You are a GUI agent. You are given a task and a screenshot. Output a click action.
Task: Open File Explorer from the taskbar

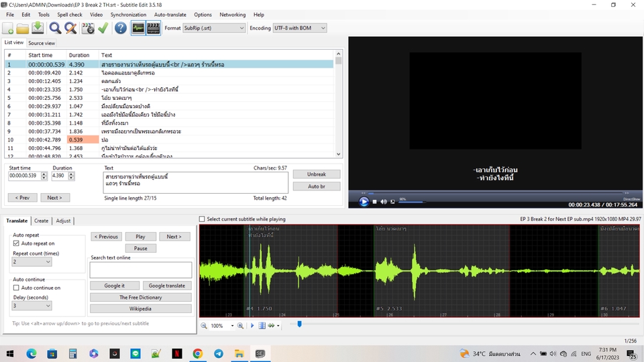click(239, 353)
